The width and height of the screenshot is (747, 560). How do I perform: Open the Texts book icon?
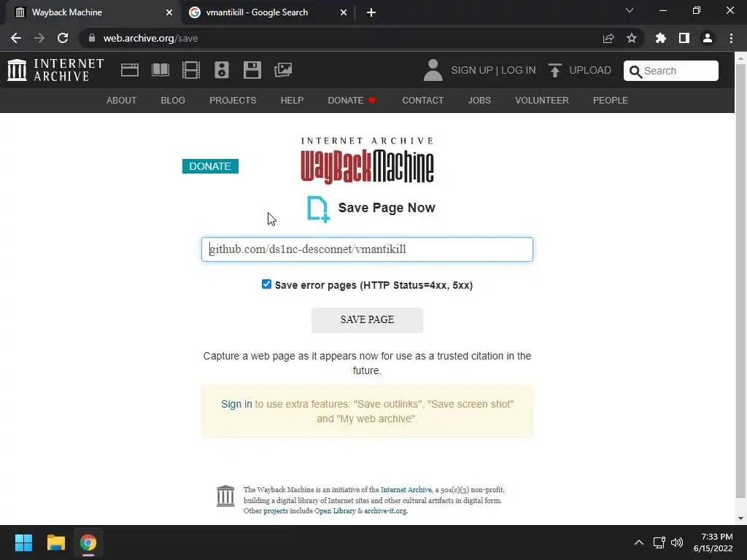[160, 70]
